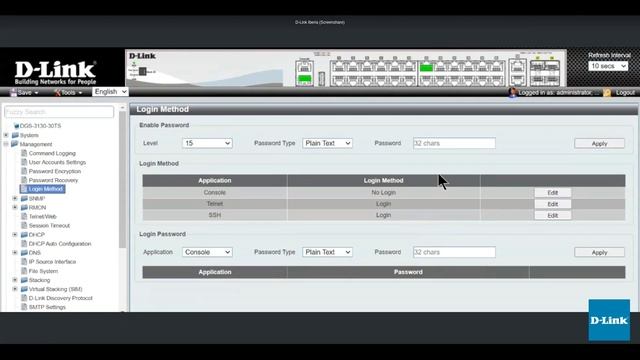Click the Management folder icon
This screenshot has height=360, width=640.
click(x=15, y=144)
